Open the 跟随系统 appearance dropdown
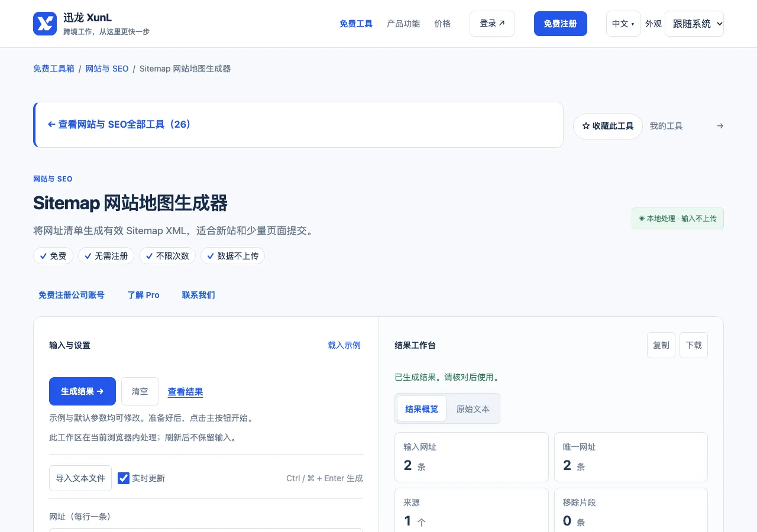 click(694, 24)
